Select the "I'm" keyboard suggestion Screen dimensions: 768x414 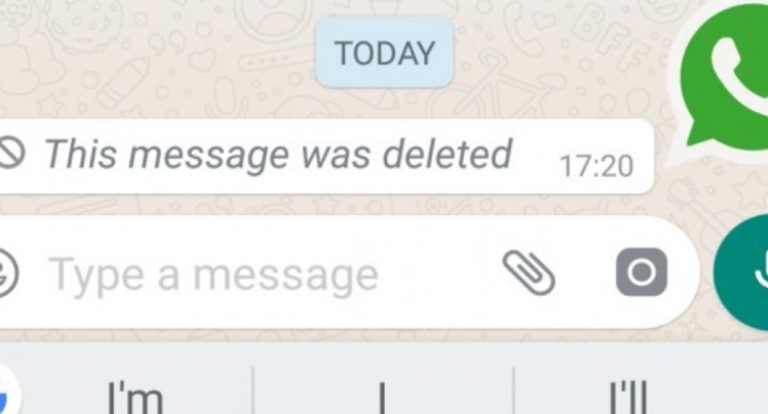click(135, 397)
